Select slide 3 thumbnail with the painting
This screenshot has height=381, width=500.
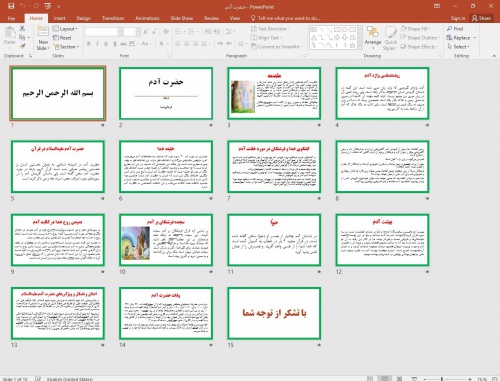point(274,93)
